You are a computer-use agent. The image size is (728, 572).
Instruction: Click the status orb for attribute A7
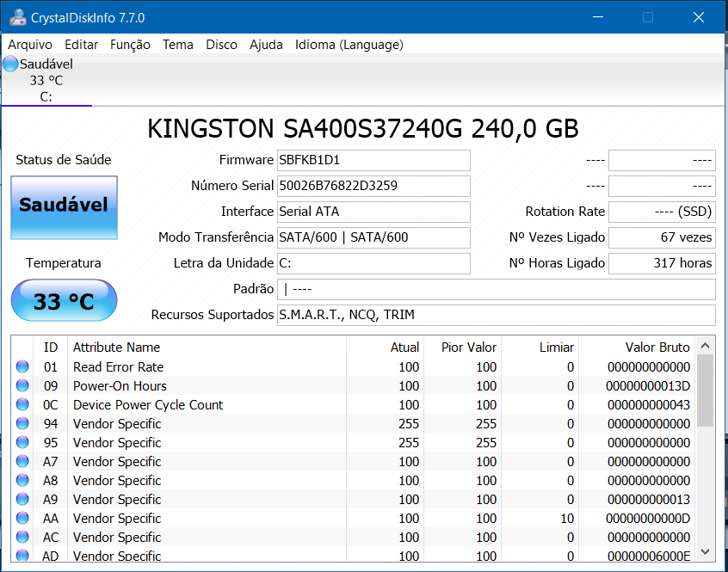point(22,461)
